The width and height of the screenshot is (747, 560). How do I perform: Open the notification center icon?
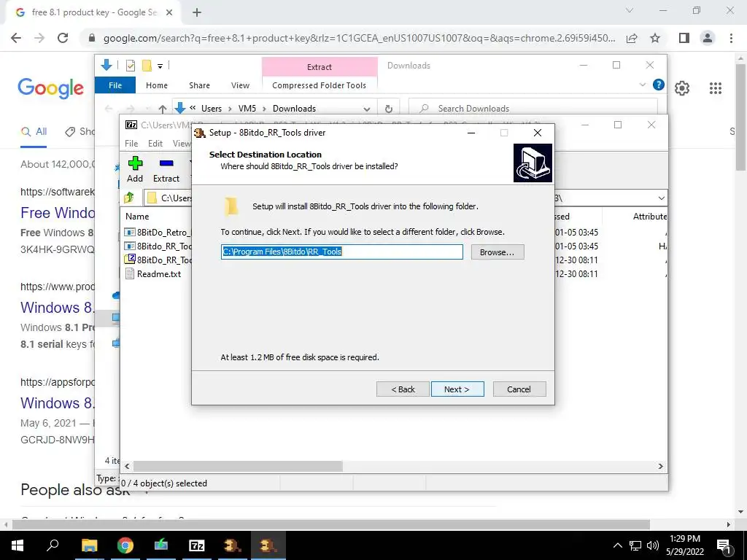pos(724,546)
